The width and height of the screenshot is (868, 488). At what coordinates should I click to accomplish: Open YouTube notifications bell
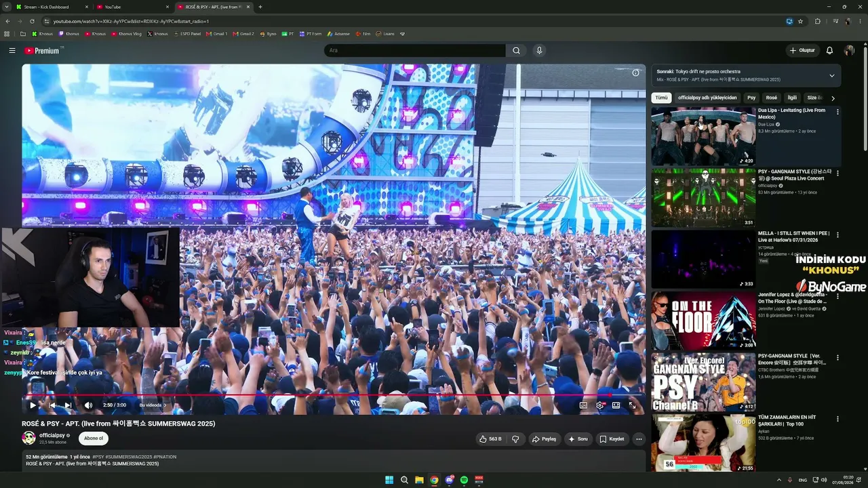coord(829,51)
